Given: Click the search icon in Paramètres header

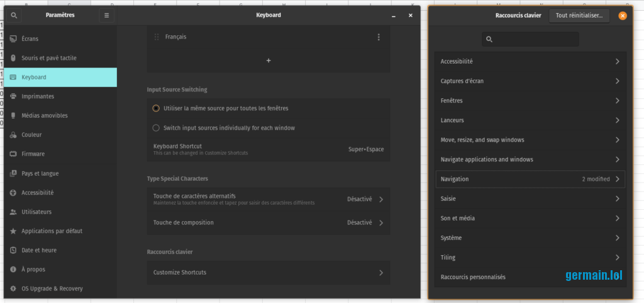Looking at the screenshot, I should pyautogui.click(x=14, y=15).
